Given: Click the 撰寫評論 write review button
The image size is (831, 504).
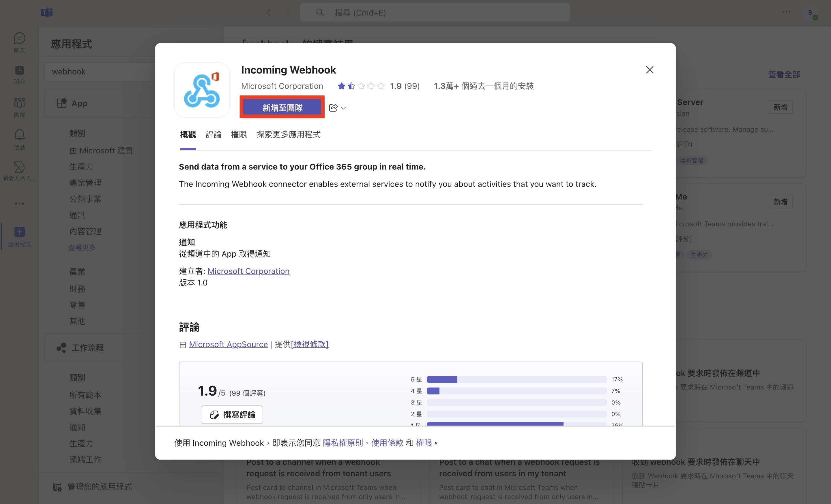Looking at the screenshot, I should 232,414.
